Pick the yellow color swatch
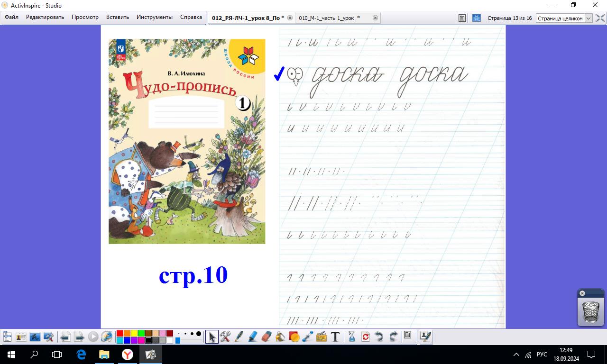 click(134, 333)
